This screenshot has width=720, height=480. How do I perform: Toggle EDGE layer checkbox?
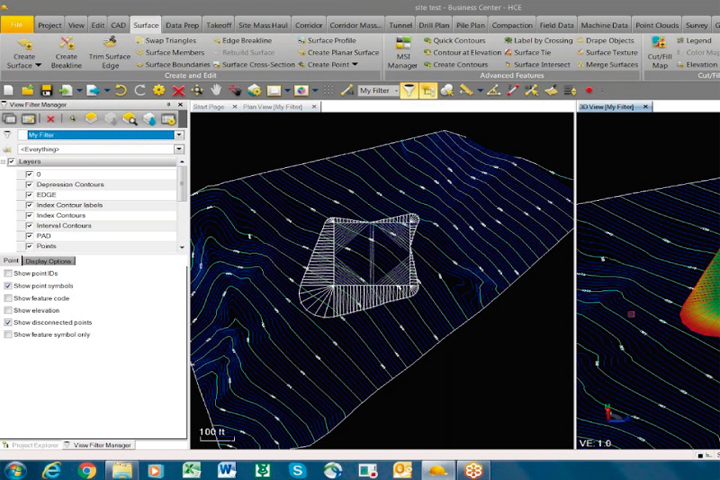[29, 195]
